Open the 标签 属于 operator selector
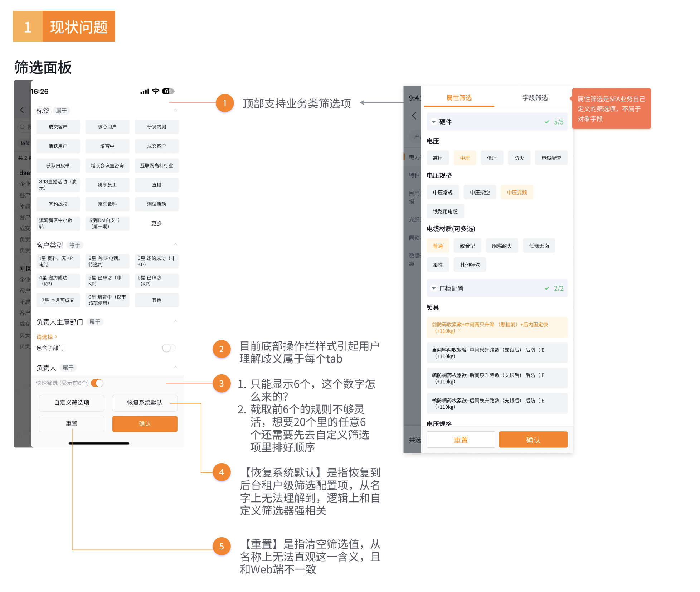Image resolution: width=700 pixels, height=592 pixels. click(x=61, y=111)
